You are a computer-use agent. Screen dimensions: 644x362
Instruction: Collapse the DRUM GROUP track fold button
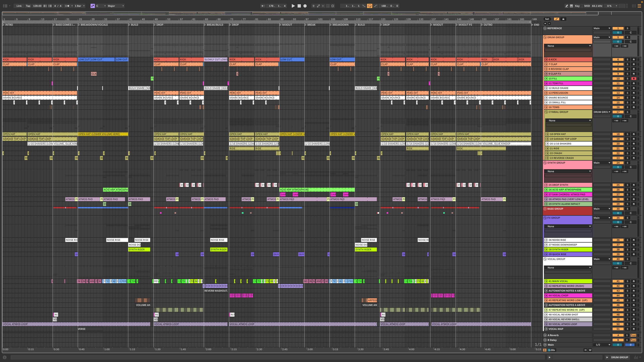point(545,37)
